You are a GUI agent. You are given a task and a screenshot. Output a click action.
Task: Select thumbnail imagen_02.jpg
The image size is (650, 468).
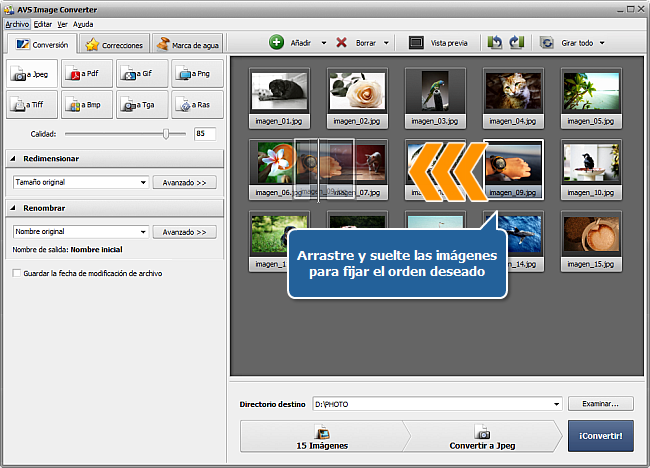click(357, 98)
